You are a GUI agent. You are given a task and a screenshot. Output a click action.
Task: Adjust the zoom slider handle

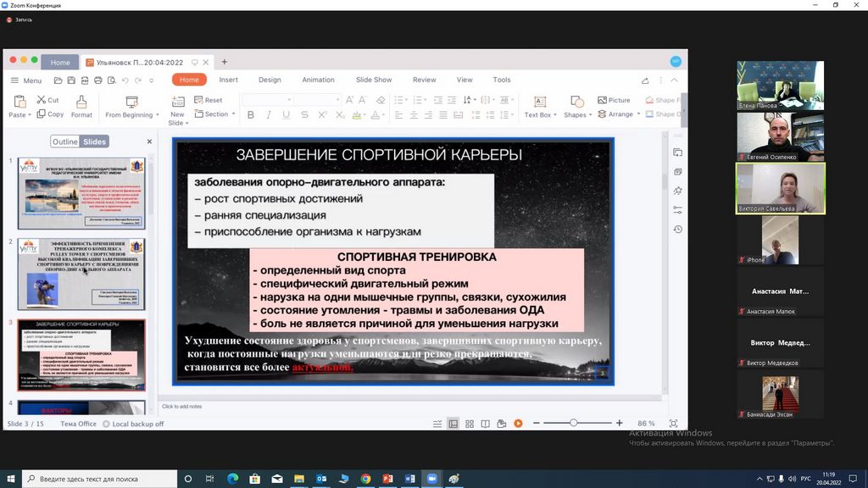click(x=574, y=423)
